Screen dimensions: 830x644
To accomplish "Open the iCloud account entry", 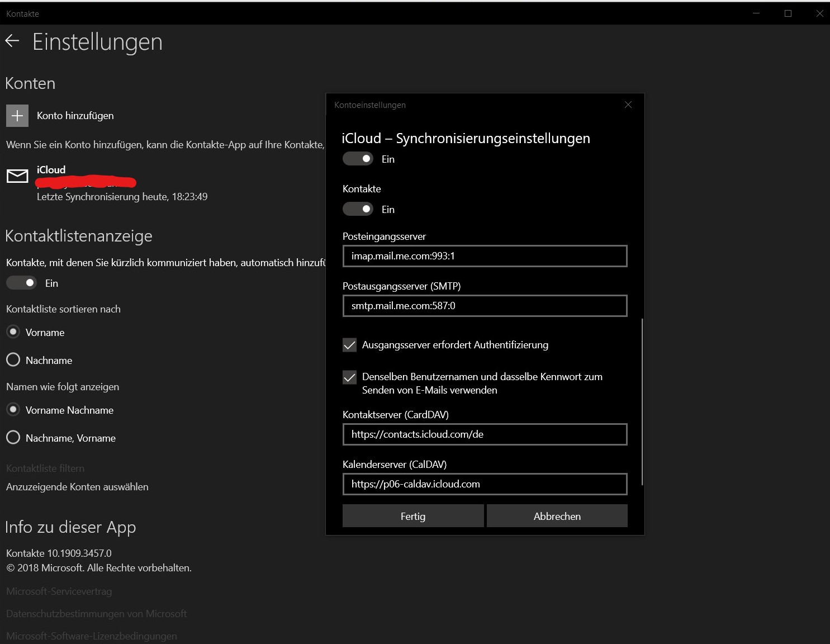I will [106, 183].
